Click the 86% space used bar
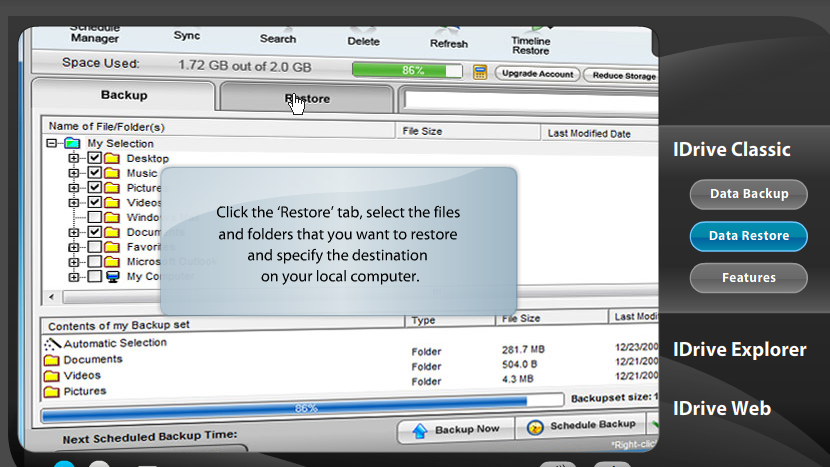This screenshot has width=830, height=467. tap(407, 70)
